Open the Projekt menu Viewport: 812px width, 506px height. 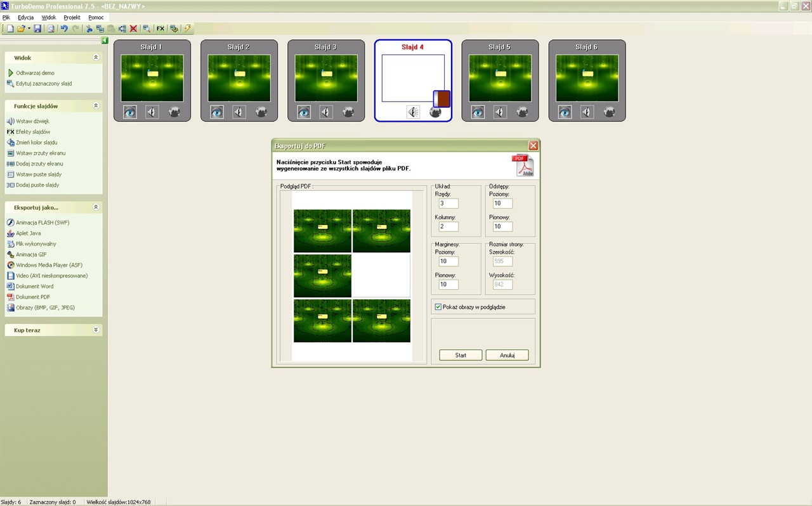tap(72, 17)
